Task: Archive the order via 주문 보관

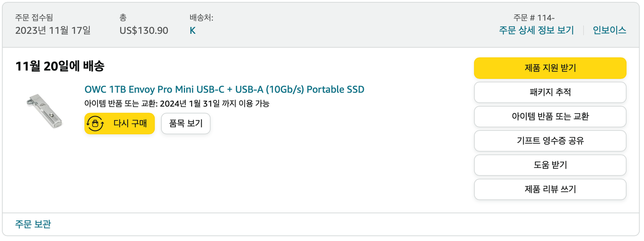Action: point(33,224)
